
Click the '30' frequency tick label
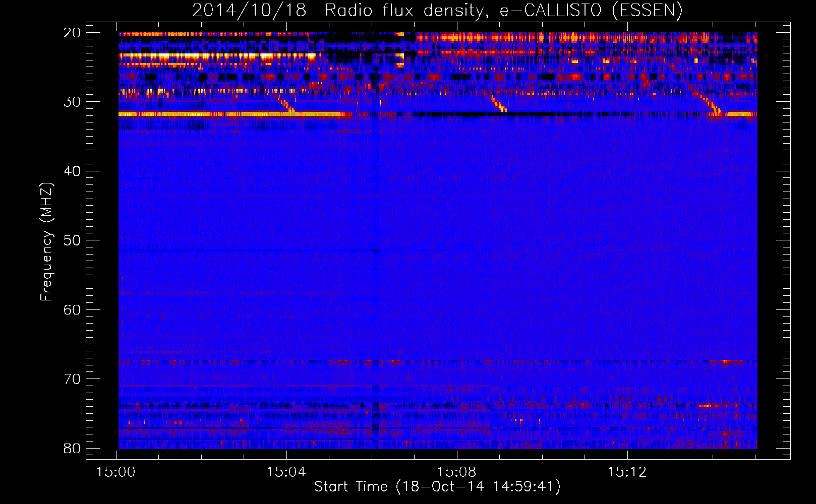coord(72,102)
